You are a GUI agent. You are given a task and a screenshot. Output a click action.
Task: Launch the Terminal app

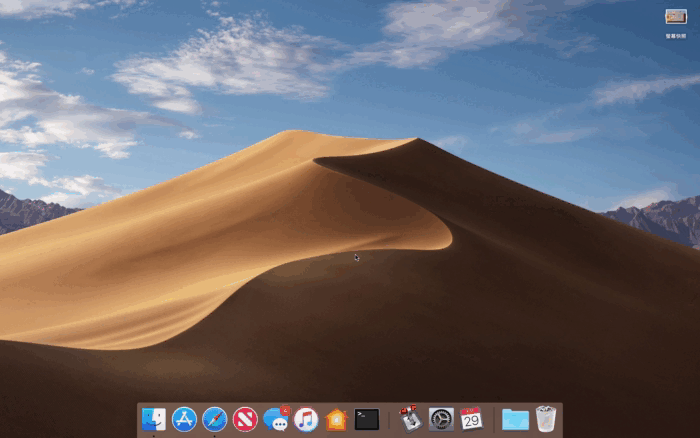(367, 419)
